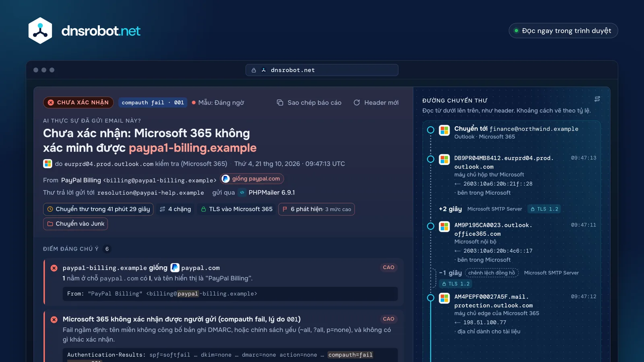
Task: Click red X icon on compauth fail finding
Action: click(54, 319)
